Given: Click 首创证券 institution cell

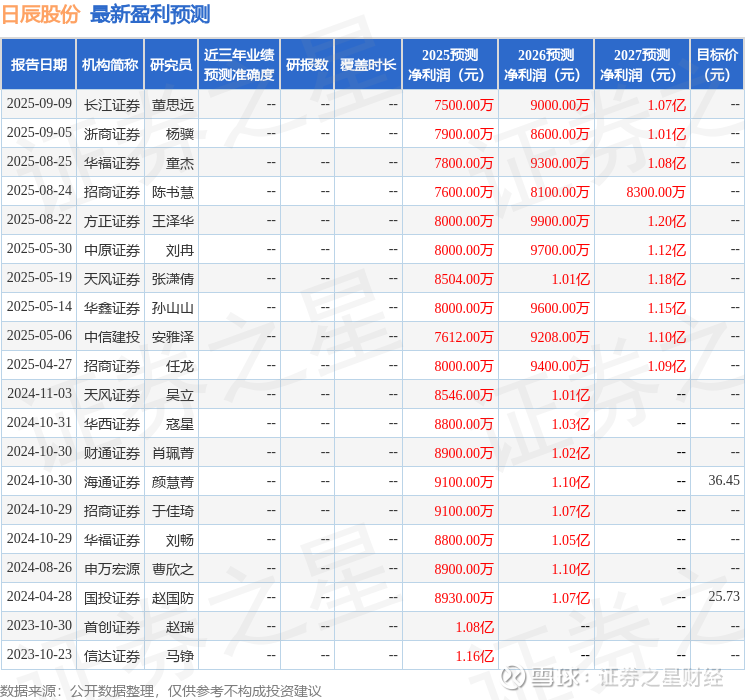Looking at the screenshot, I should pyautogui.click(x=112, y=627).
